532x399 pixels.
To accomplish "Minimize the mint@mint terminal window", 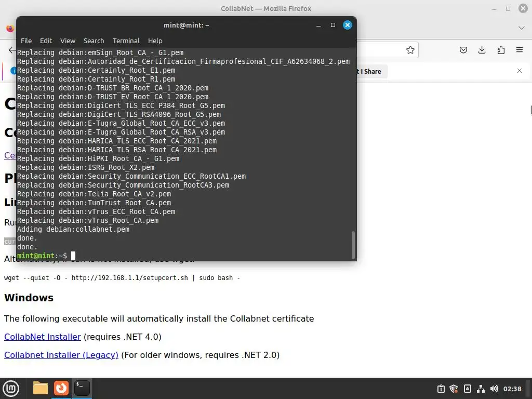I will click(x=318, y=25).
